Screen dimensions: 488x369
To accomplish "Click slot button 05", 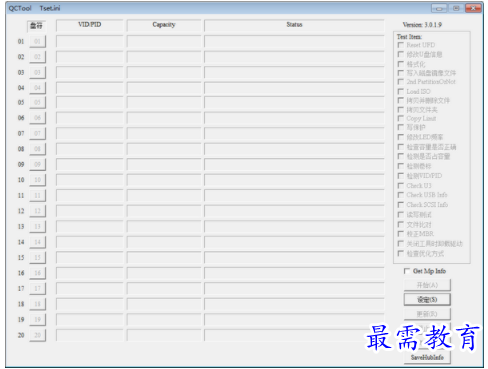I will tap(37, 102).
